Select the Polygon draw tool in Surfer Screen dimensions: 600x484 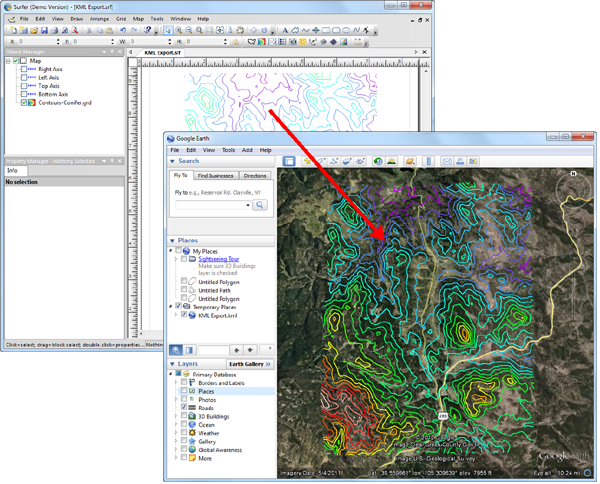(x=295, y=30)
